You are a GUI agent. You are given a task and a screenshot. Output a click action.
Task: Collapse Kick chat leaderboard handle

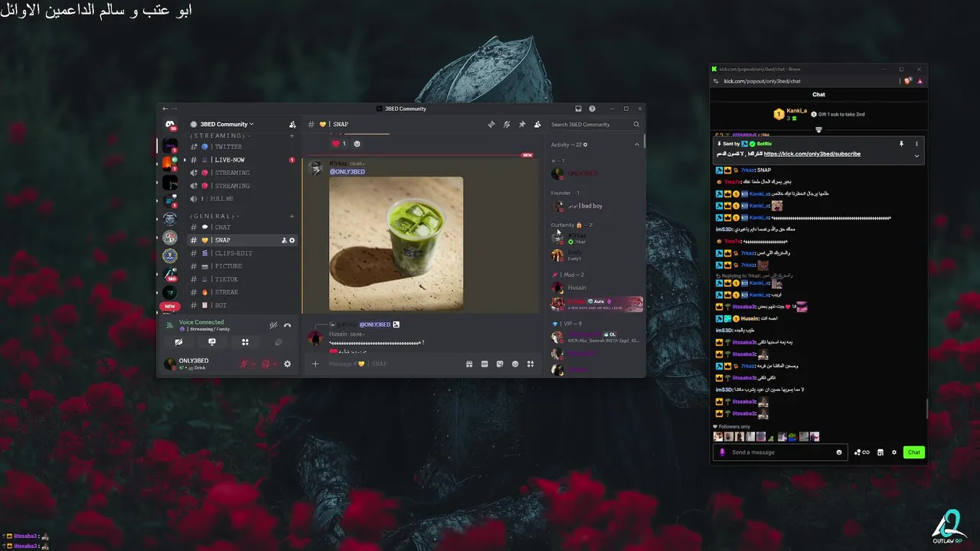pos(818,130)
